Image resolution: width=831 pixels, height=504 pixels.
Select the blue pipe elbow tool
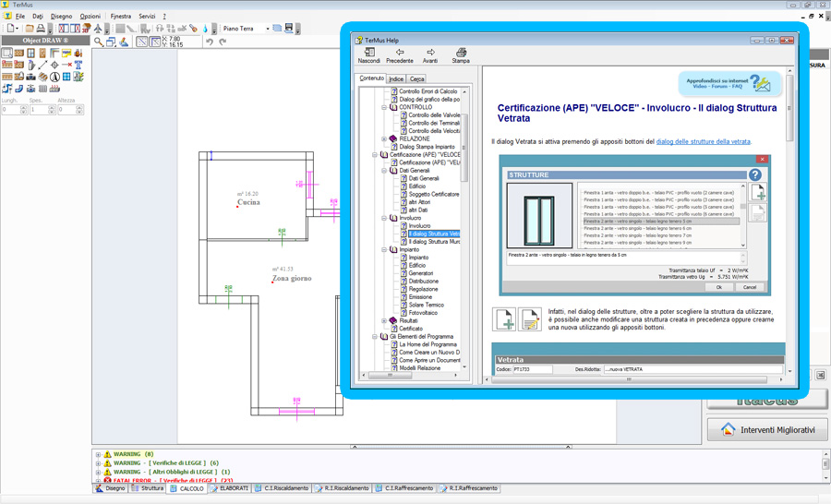[19, 89]
